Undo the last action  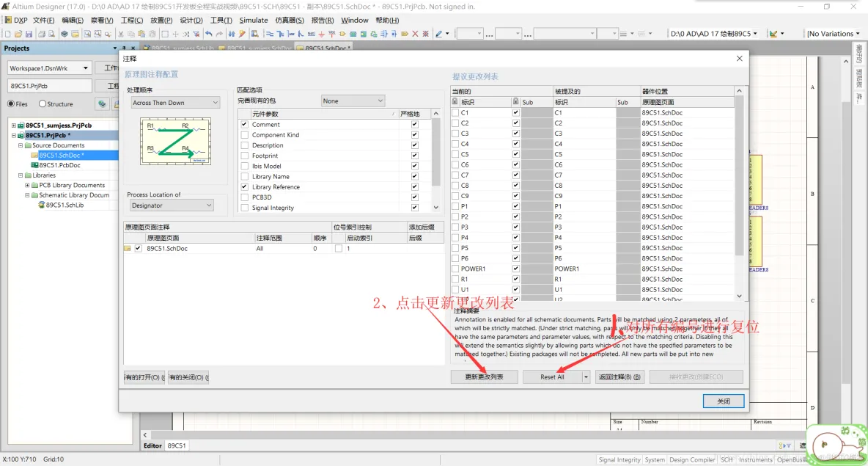tap(209, 34)
